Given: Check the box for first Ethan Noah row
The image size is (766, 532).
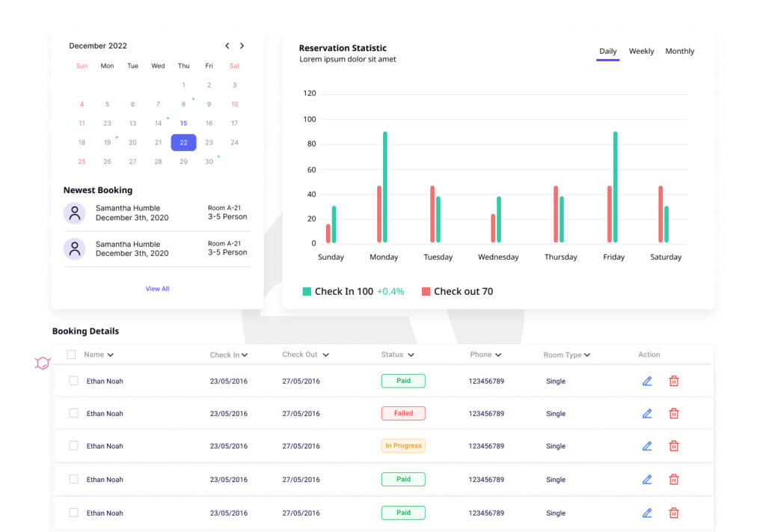Looking at the screenshot, I should pos(73,381).
